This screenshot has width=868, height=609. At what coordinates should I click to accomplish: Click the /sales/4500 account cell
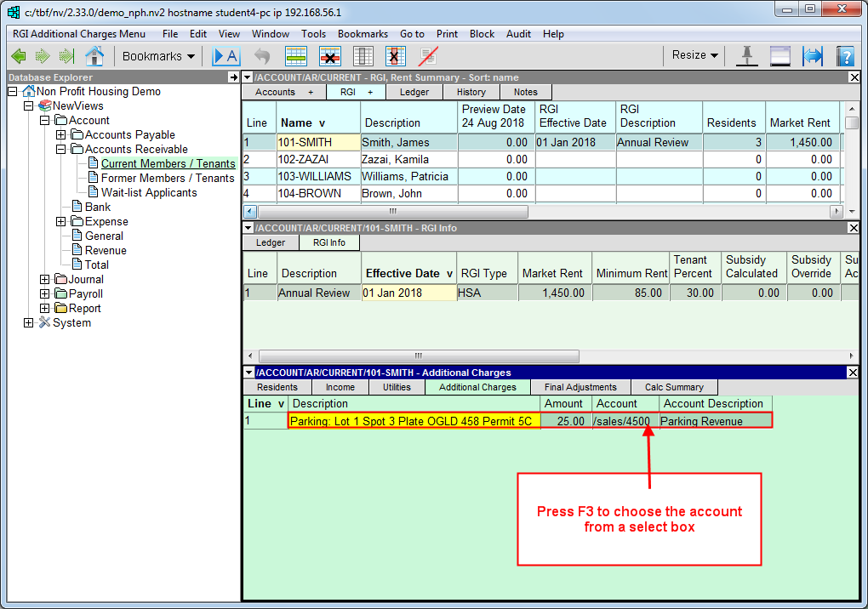625,421
